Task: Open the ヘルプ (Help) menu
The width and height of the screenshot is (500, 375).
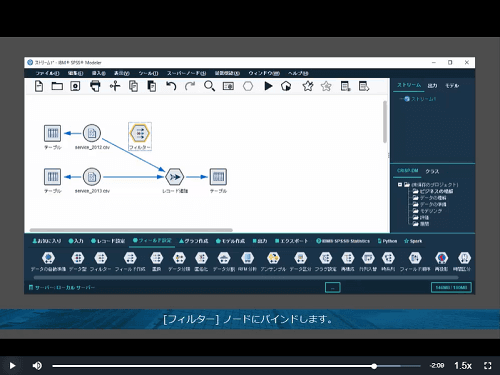Action: tap(298, 73)
